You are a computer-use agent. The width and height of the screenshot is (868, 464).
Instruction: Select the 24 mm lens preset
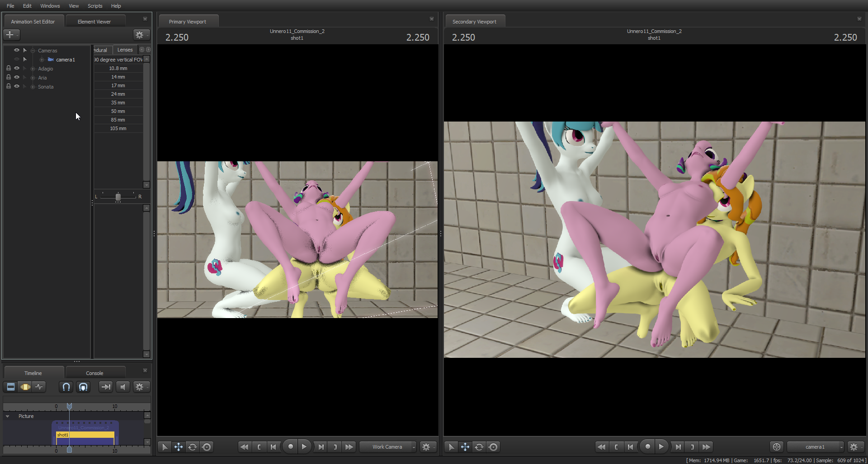118,94
